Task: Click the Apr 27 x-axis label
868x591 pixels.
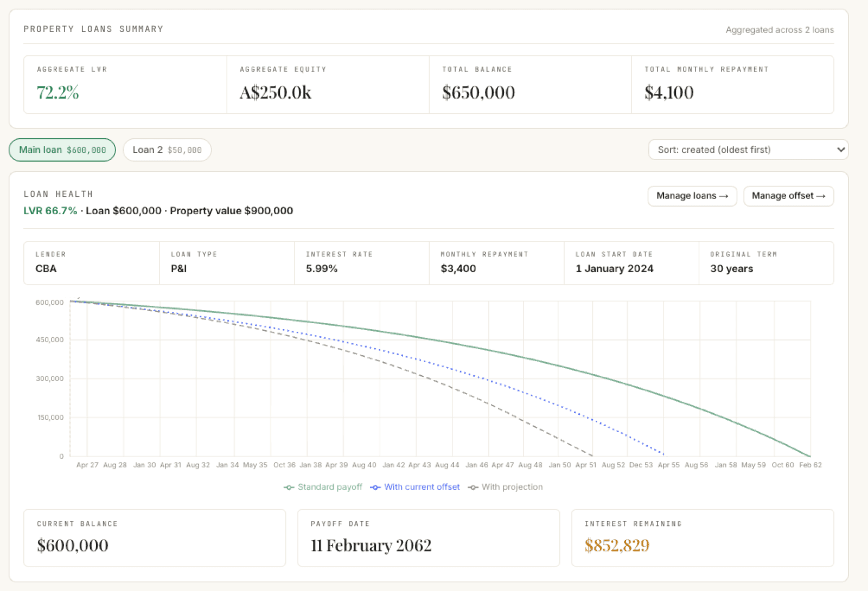Action: (87, 465)
